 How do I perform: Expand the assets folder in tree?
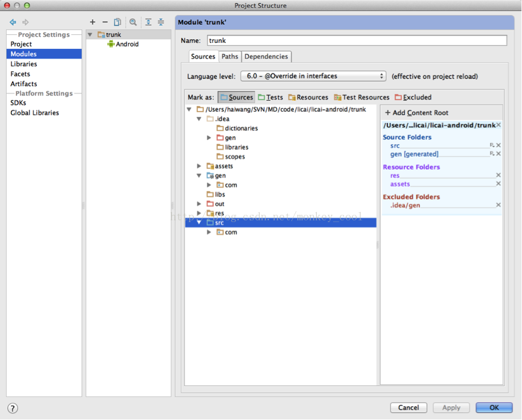(199, 166)
